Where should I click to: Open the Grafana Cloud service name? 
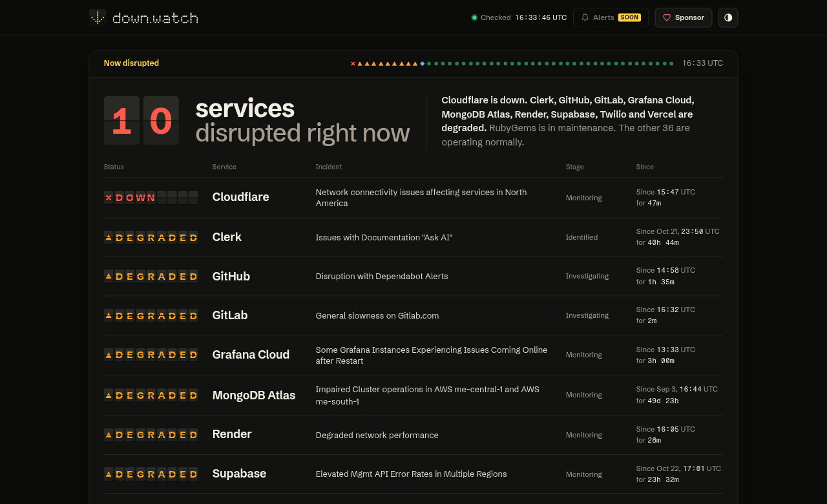[x=251, y=355]
